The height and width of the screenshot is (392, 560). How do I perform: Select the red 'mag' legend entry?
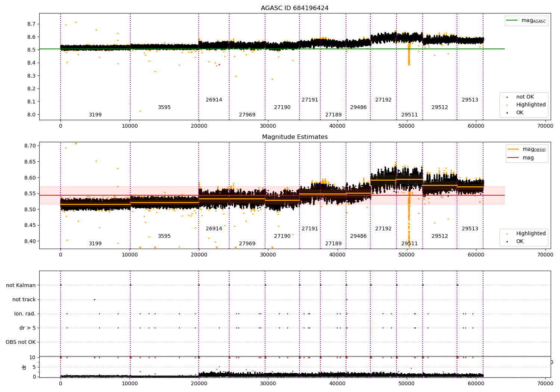520,158
